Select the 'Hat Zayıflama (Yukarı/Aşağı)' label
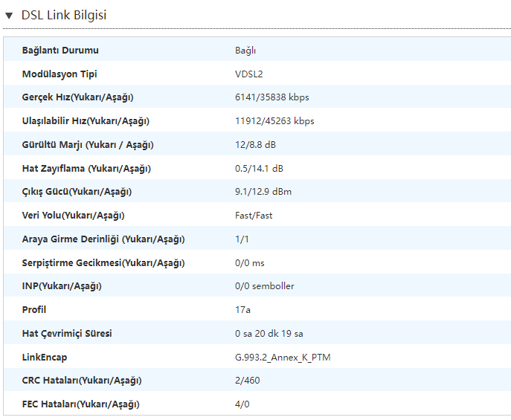The width and height of the screenshot is (511, 420). pyautogui.click(x=86, y=169)
